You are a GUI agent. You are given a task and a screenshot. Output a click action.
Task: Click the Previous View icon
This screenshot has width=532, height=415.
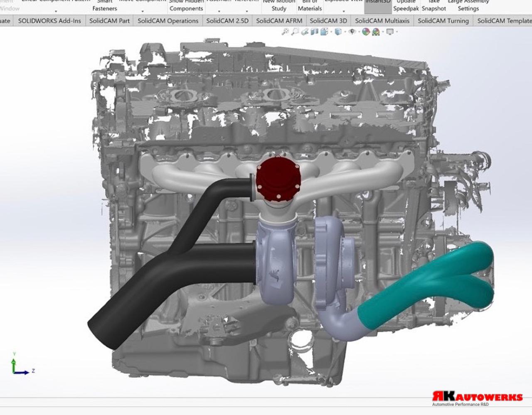pos(305,32)
